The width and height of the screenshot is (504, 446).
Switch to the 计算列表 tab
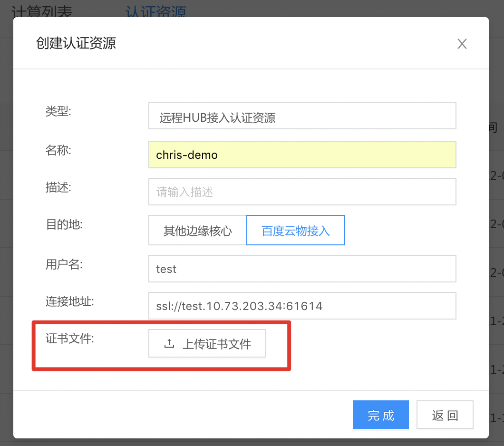coord(41,11)
